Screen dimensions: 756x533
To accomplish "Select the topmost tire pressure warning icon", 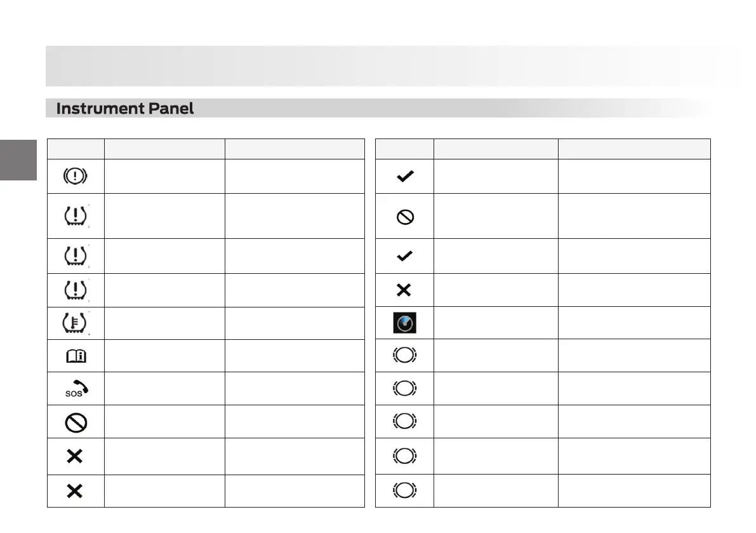I will pyautogui.click(x=75, y=216).
